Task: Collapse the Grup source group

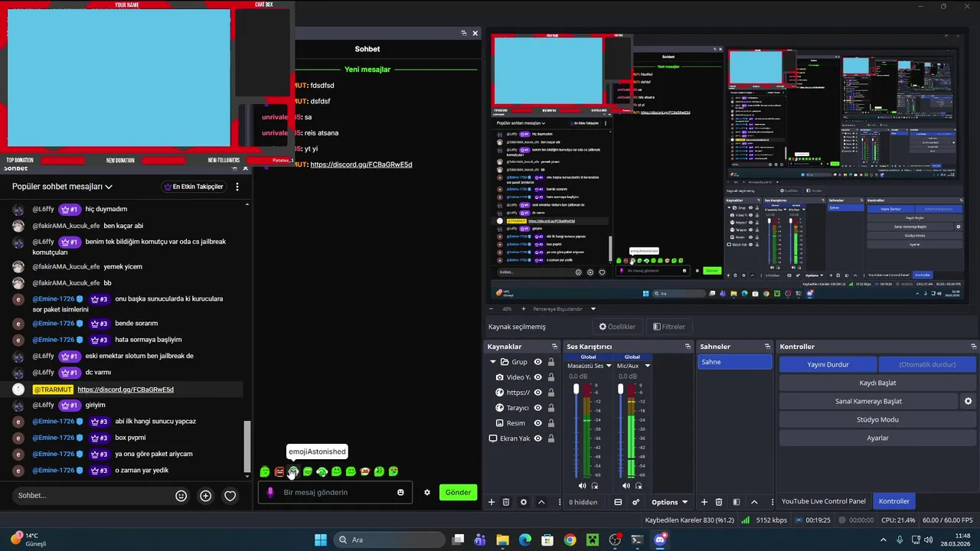Action: point(493,362)
